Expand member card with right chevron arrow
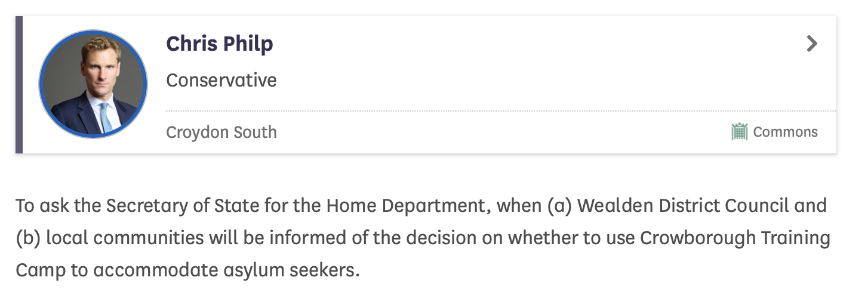This screenshot has height=308, width=868. (x=811, y=44)
